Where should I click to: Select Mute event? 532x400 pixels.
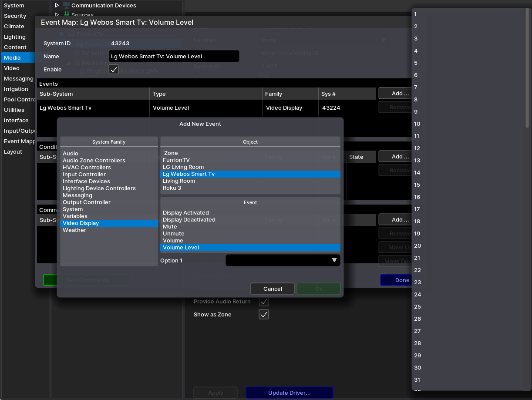pos(250,226)
